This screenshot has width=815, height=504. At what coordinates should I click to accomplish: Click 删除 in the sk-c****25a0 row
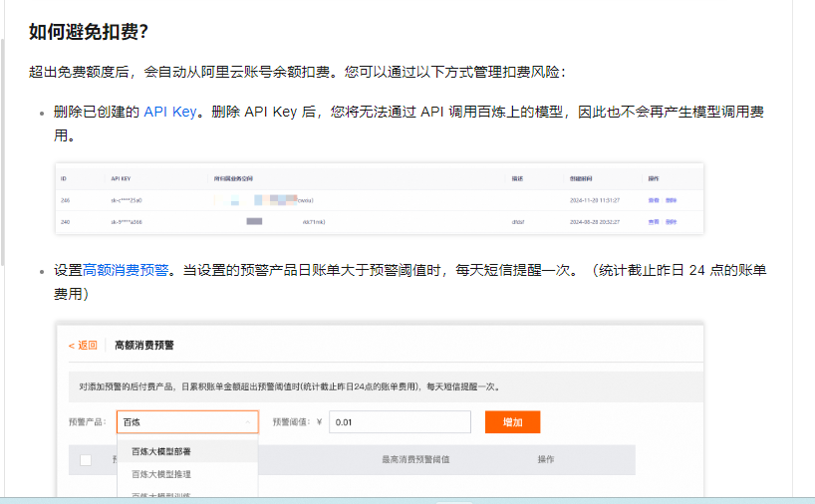coord(671,200)
